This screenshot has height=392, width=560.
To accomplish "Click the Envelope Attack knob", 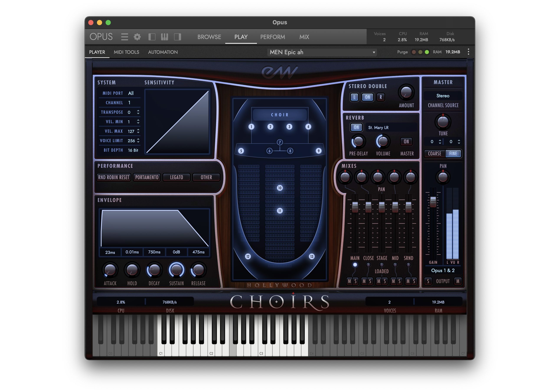I will coord(110,270).
